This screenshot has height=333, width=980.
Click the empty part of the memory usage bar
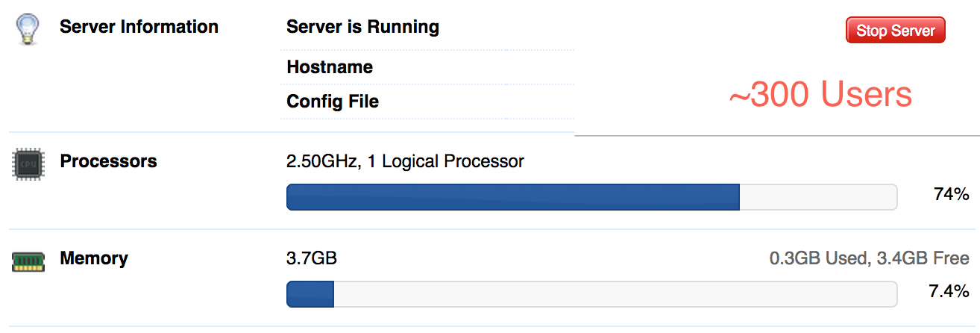tap(615, 294)
